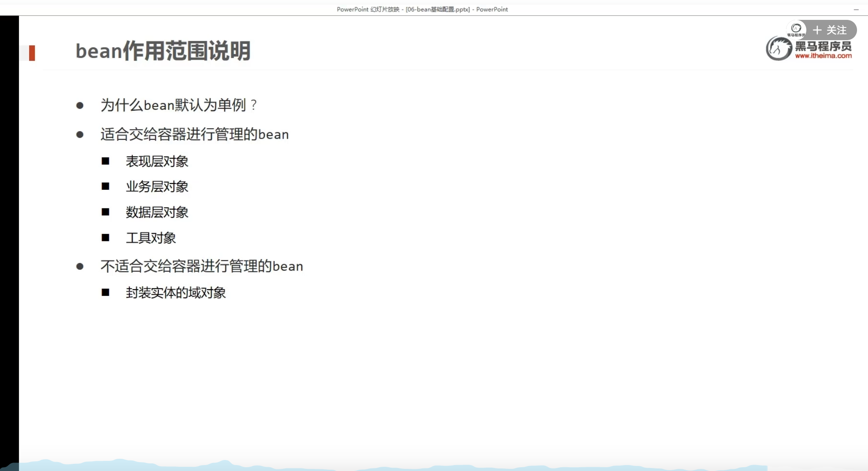The width and height of the screenshot is (868, 471).
Task: Click the square bullet beside 工具对象
Action: tap(105, 238)
